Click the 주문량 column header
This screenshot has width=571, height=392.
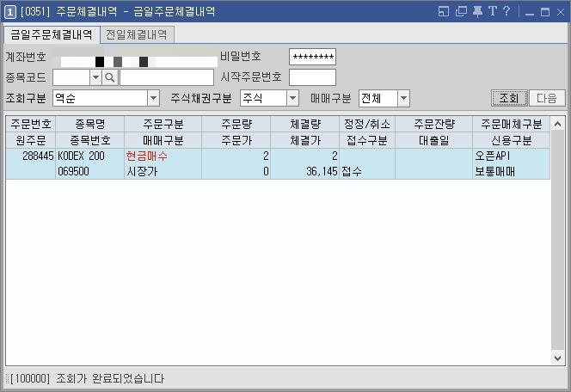point(236,124)
